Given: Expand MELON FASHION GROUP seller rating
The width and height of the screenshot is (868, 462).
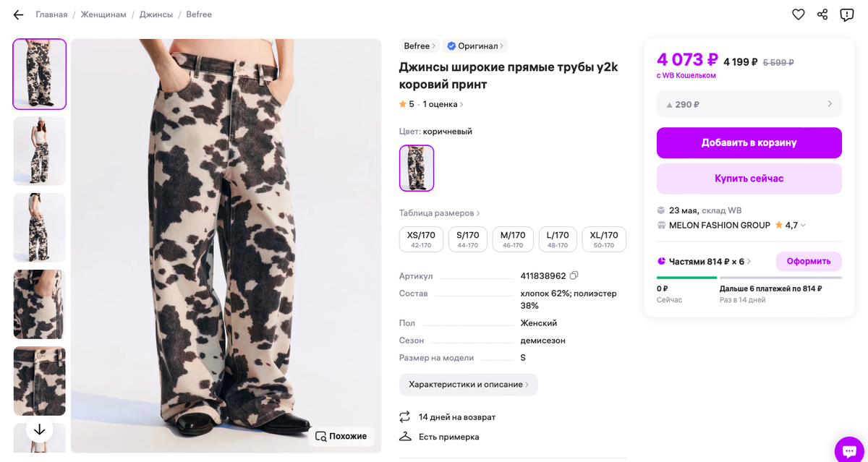Looking at the screenshot, I should click(x=803, y=226).
